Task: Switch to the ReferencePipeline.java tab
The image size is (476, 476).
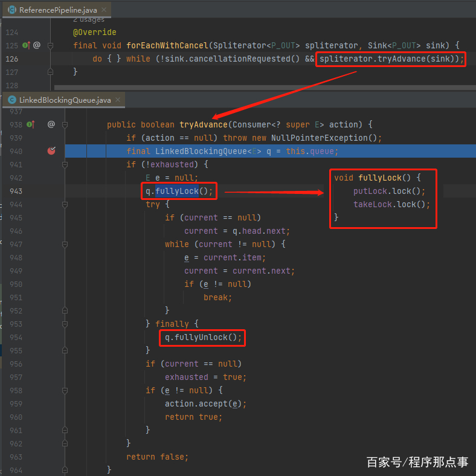Action: pyautogui.click(x=56, y=10)
